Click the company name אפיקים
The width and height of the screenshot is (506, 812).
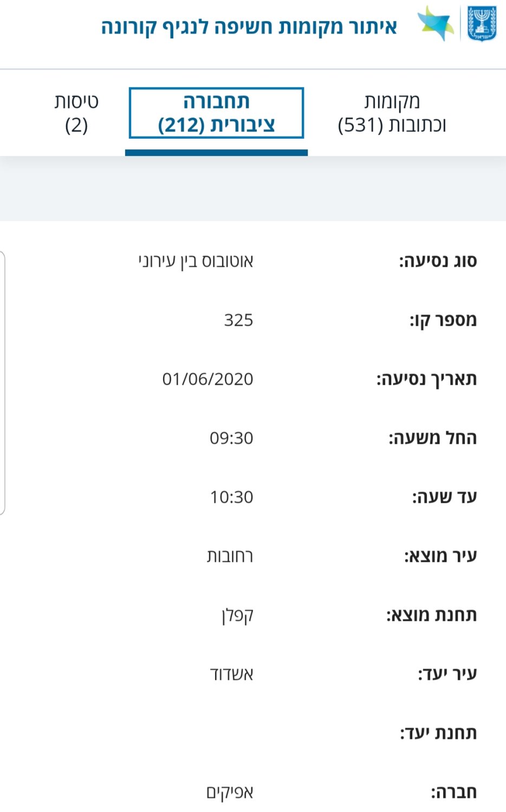pos(230,793)
